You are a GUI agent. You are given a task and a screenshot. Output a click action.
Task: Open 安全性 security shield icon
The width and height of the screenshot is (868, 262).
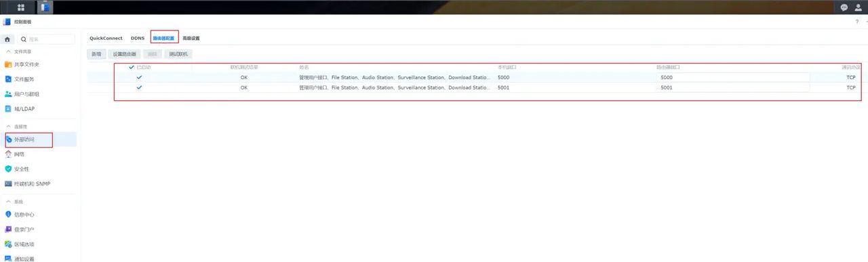pyautogui.click(x=8, y=169)
